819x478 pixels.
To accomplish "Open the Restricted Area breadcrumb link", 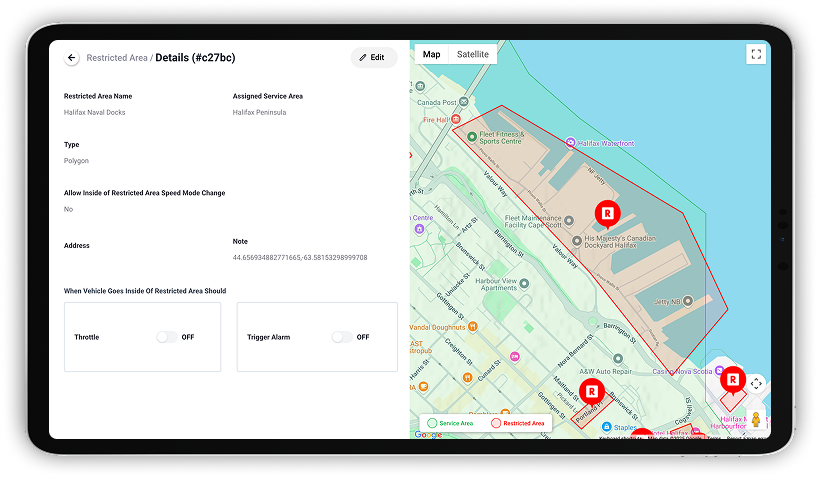I will [x=117, y=58].
